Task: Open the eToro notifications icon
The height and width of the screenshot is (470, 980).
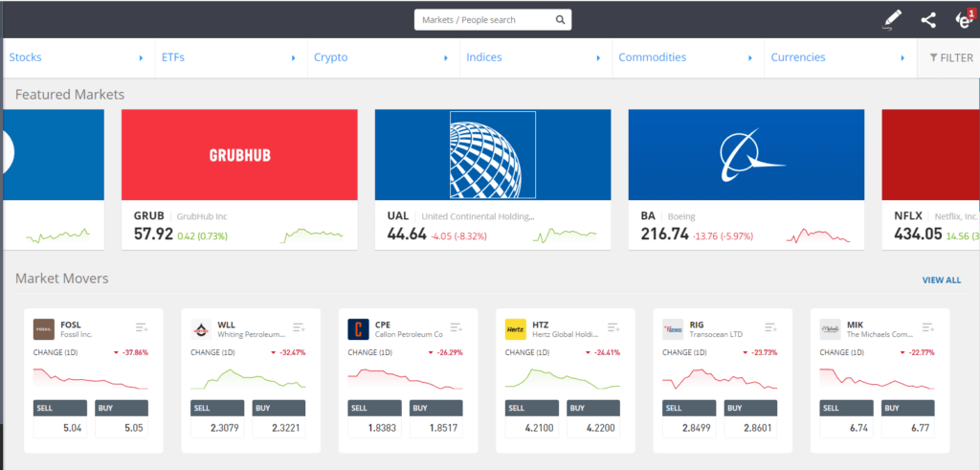Action: pos(965,19)
